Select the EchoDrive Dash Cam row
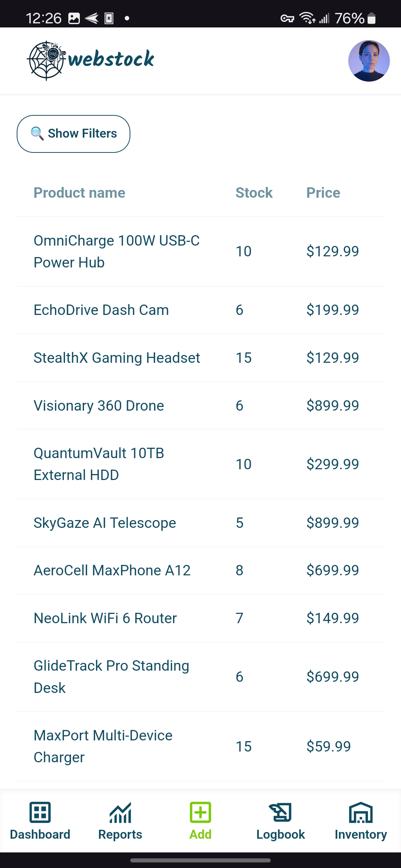The width and height of the screenshot is (401, 868). pyautogui.click(x=101, y=310)
